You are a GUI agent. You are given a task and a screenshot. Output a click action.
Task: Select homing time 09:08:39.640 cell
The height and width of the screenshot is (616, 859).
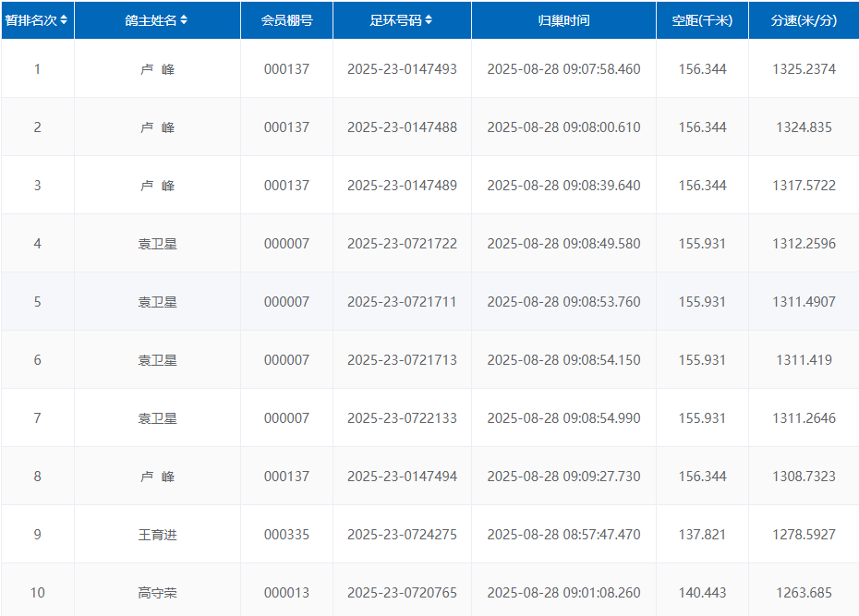[x=563, y=186]
